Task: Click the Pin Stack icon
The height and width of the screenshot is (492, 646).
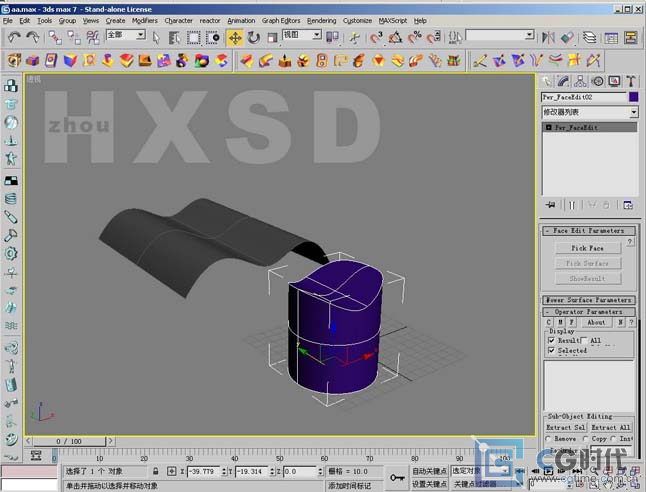Action: [550, 204]
